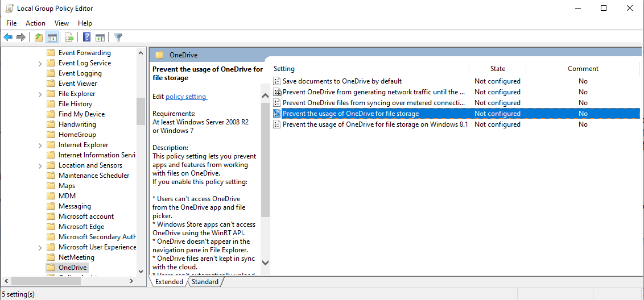Image resolution: width=644 pixels, height=300 pixels.
Task: Click the policy setting link
Action: (187, 97)
